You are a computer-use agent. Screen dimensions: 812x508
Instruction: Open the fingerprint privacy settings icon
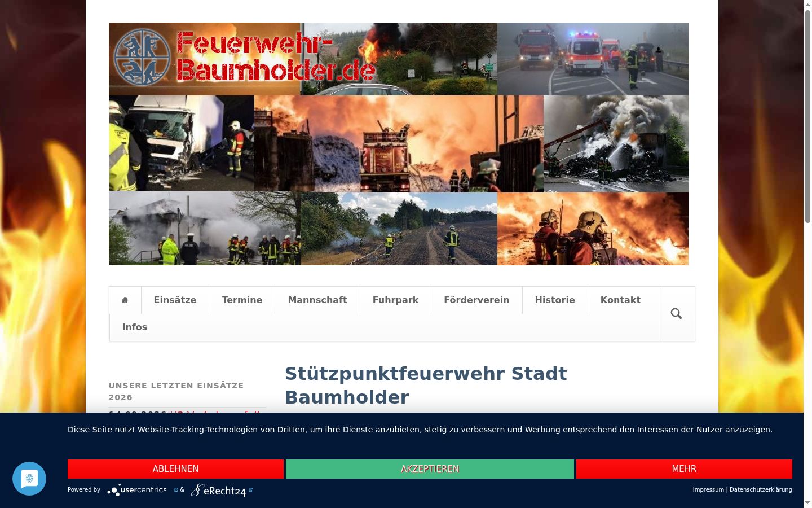[29, 479]
